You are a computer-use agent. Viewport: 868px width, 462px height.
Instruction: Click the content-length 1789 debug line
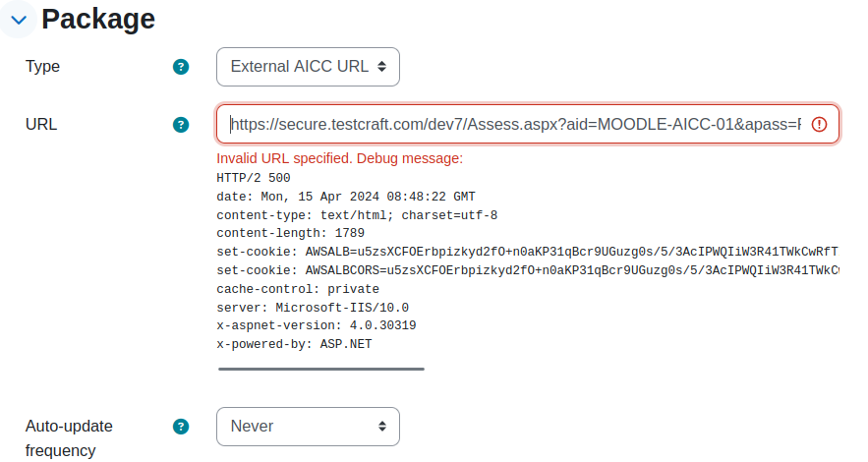pyautogui.click(x=291, y=234)
